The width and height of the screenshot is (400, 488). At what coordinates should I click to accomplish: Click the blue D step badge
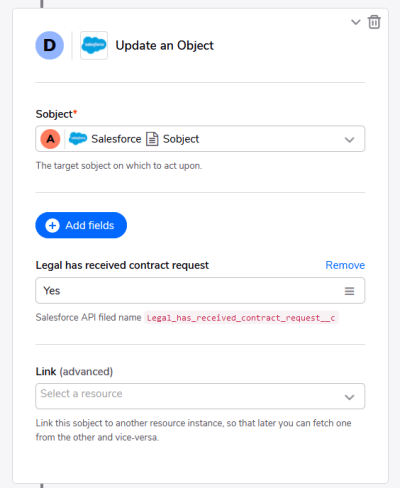(x=50, y=45)
